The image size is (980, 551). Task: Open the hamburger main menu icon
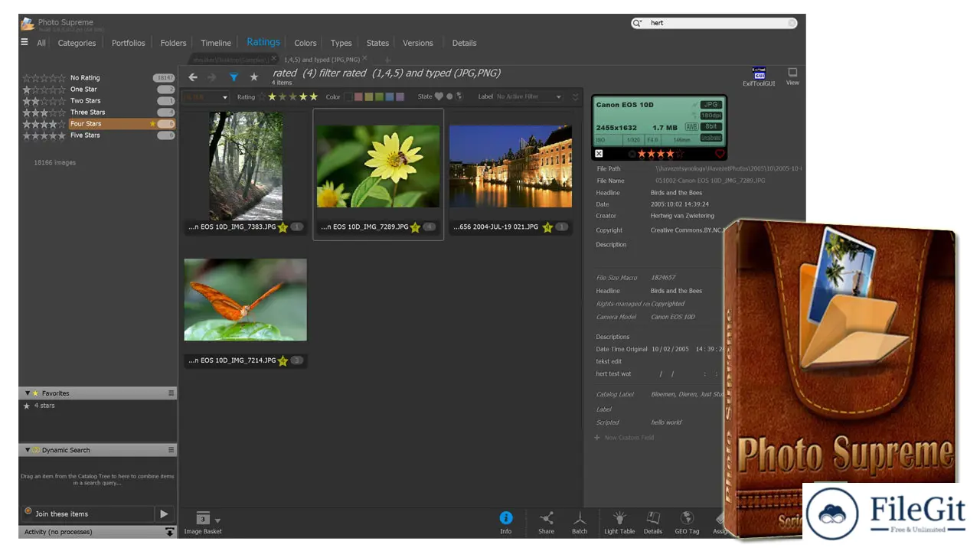pyautogui.click(x=24, y=42)
